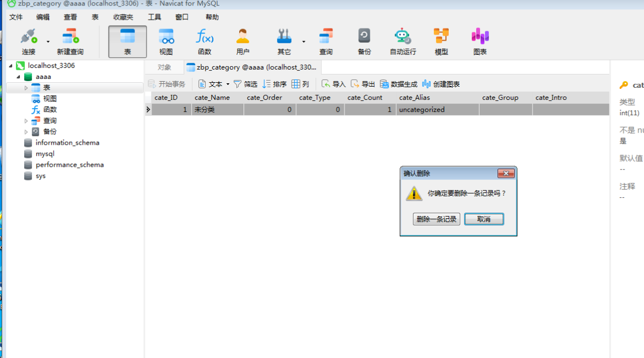Click the cate_Order column header
This screenshot has width=644, height=358.
coord(270,97)
